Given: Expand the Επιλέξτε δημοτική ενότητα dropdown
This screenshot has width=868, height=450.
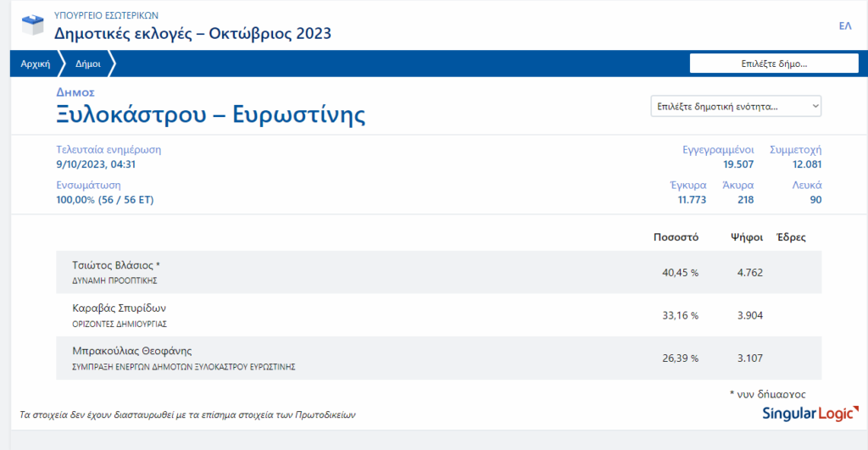Looking at the screenshot, I should tap(736, 107).
